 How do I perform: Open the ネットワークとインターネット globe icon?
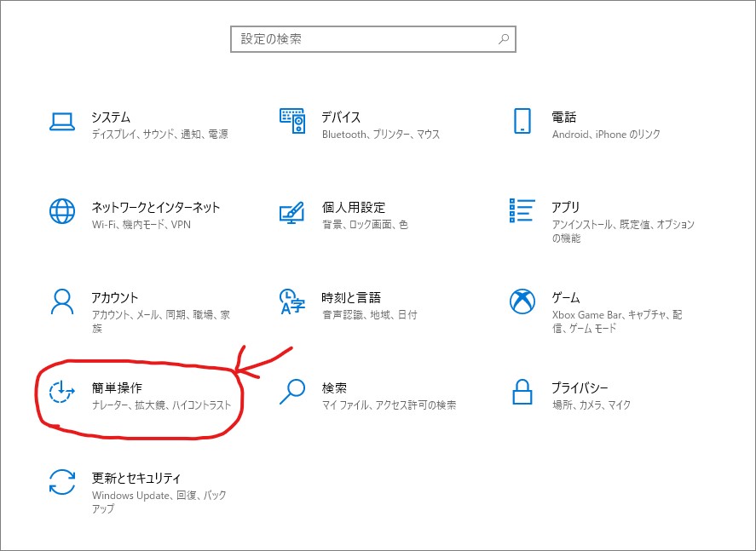[62, 211]
